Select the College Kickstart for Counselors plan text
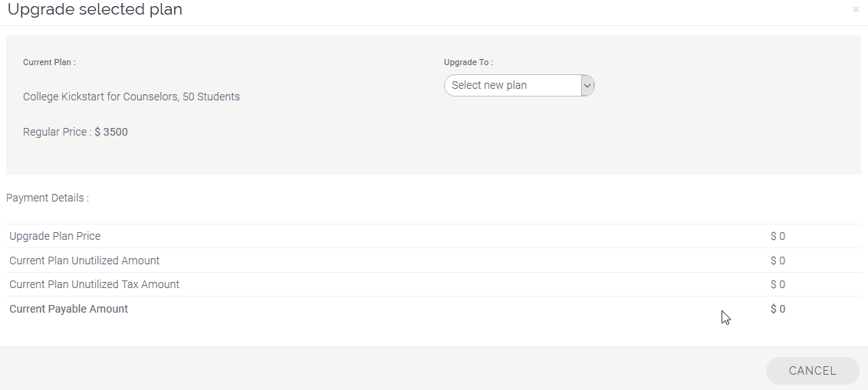Viewport: 868px width, 390px height. click(x=131, y=97)
